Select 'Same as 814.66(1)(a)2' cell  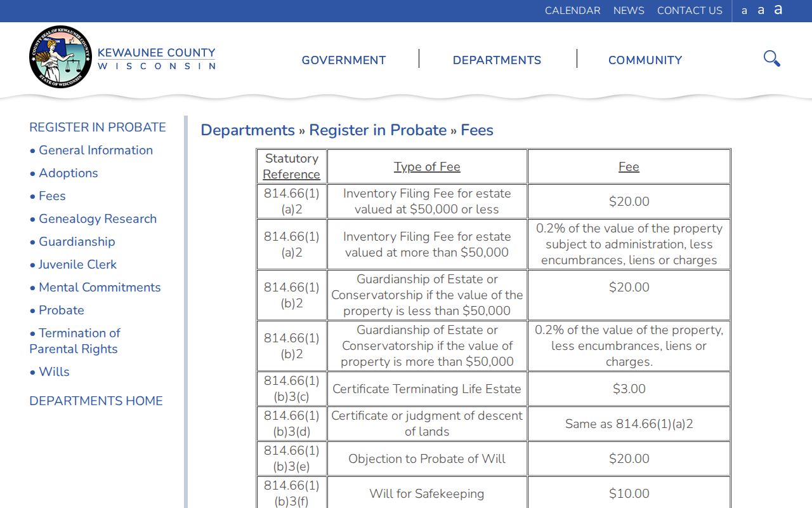pos(629,424)
